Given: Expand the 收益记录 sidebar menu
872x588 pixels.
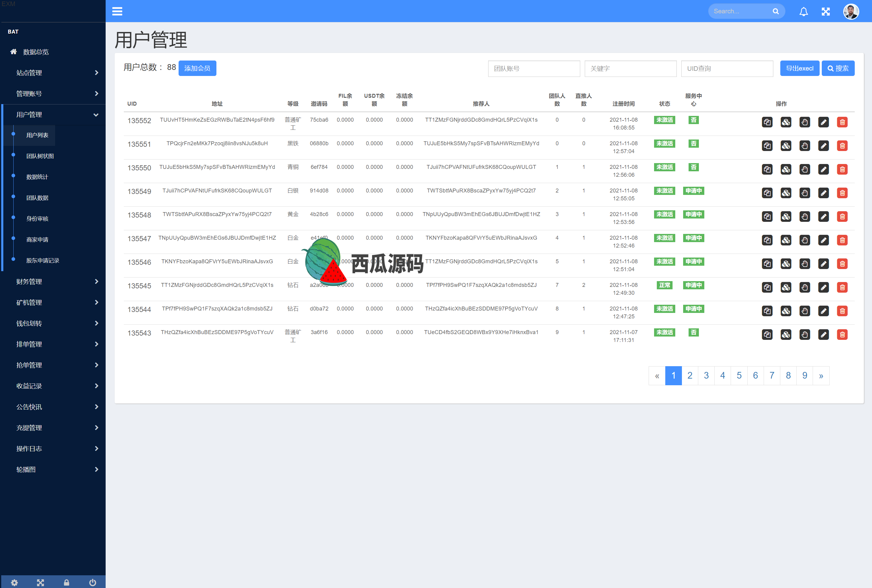Looking at the screenshot, I should pos(53,386).
